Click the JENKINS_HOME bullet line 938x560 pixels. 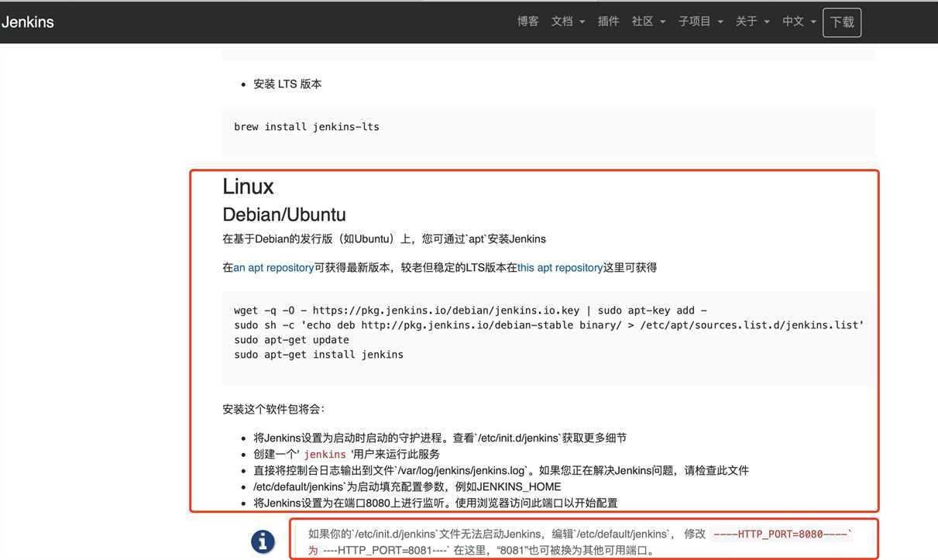click(407, 486)
